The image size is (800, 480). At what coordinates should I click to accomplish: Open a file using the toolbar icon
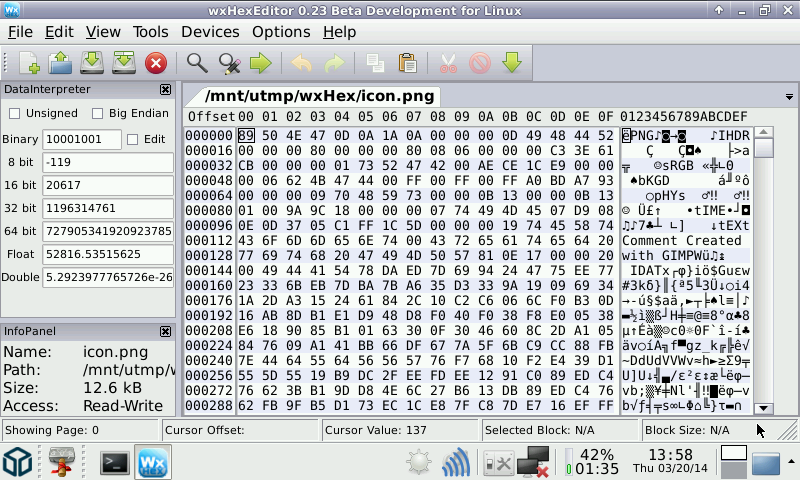pyautogui.click(x=60, y=63)
